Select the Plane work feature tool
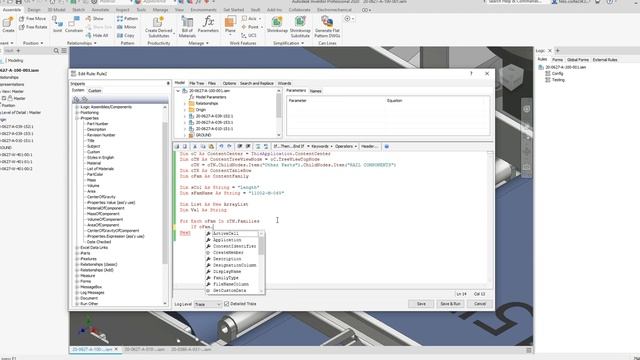Screen dimensions: 640x360 [230, 24]
